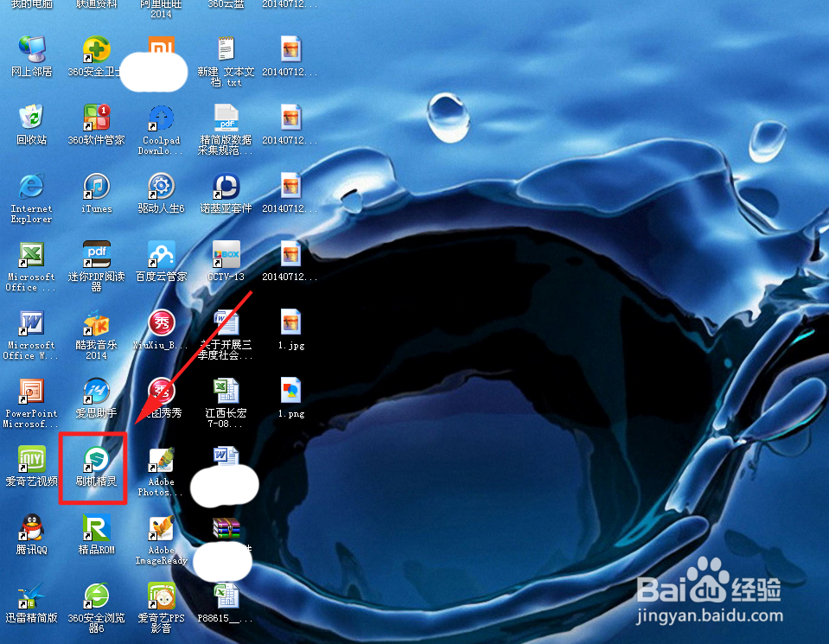Viewport: 829px width, 644px height.
Task: Open the image file 1.jpg
Action: 290,324
